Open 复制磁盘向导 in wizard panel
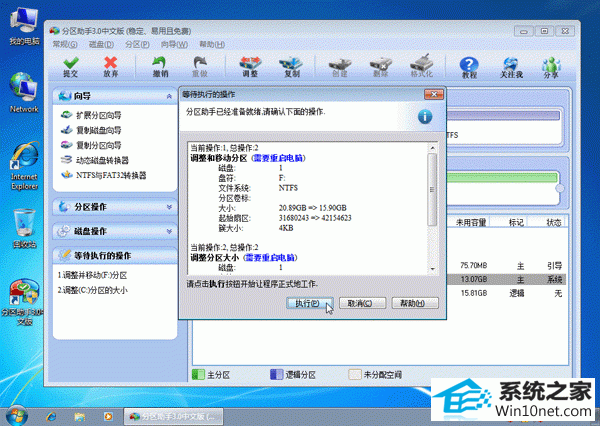This screenshot has width=600, height=426. point(91,130)
